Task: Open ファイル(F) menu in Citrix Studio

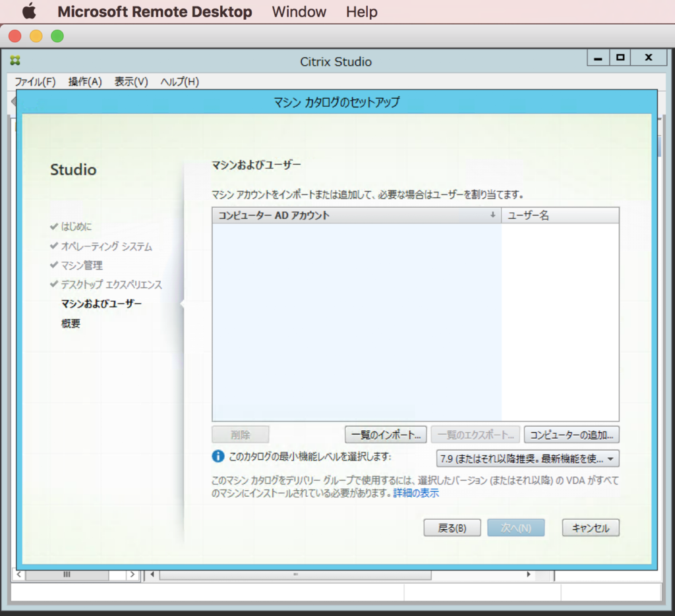Action: point(36,82)
